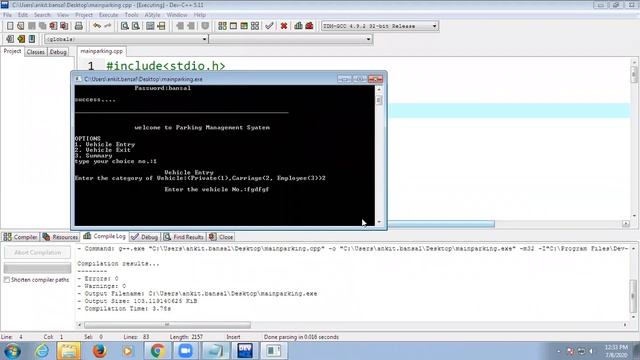Image resolution: width=640 pixels, height=360 pixels.
Task: Create a new source file from toolbar
Action: click(10, 26)
